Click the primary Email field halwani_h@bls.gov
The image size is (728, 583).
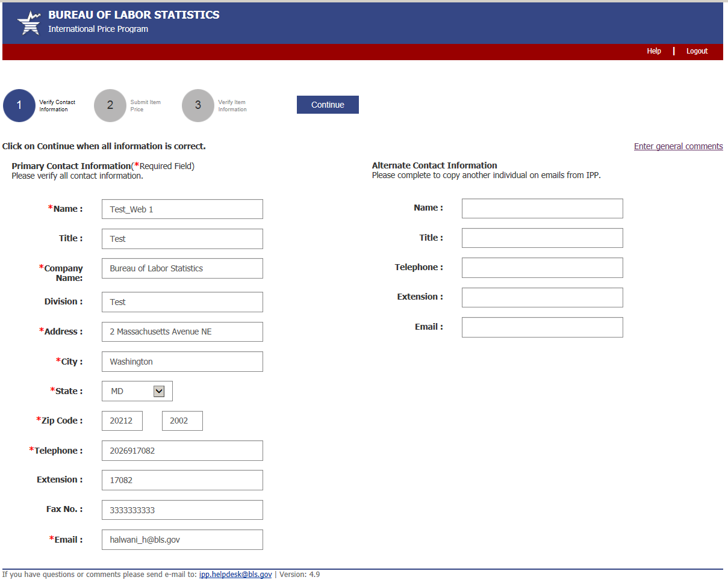pyautogui.click(x=182, y=540)
